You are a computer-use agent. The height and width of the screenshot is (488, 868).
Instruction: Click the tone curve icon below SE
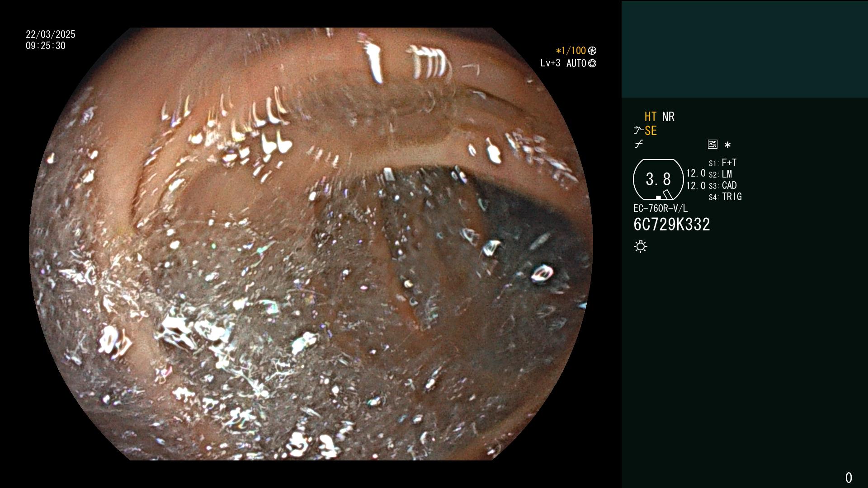coord(639,144)
